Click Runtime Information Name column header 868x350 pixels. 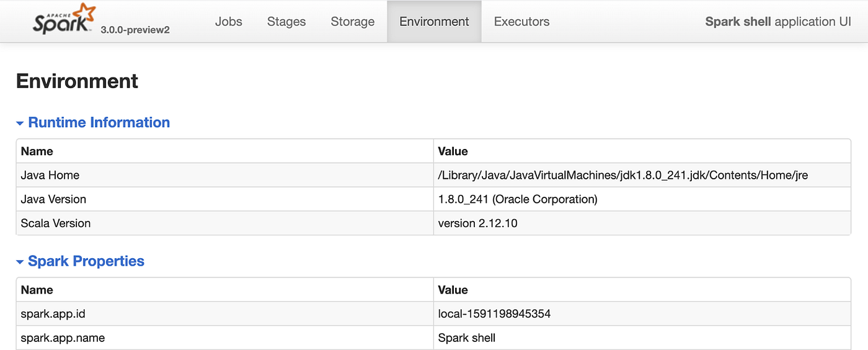pyautogui.click(x=37, y=151)
